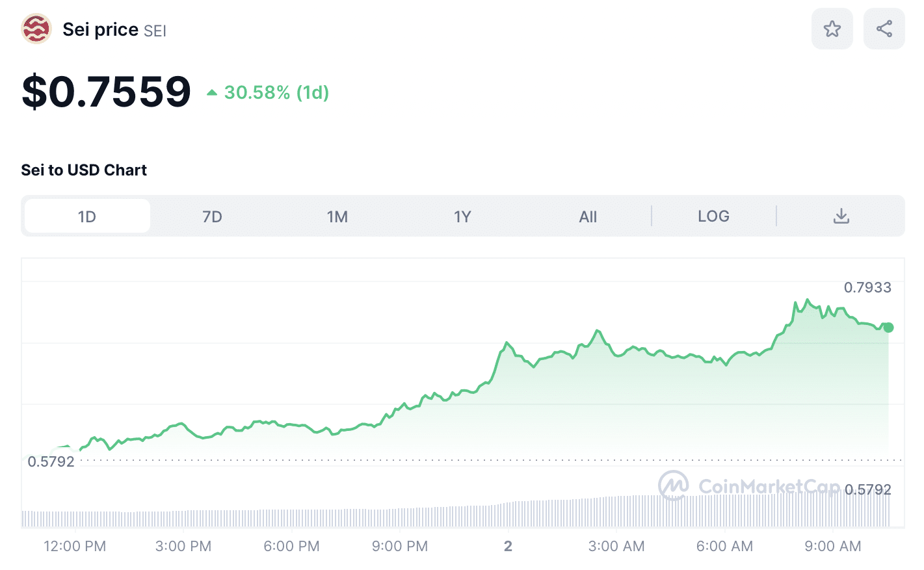Click the current price end-point dot
The width and height of the screenshot is (924, 570).
[888, 328]
